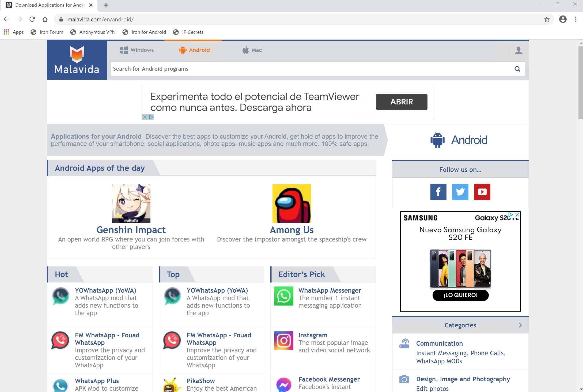Viewport: 583px width, 392px height.
Task: Click the AdChoices icon on TeamViewer ad
Action: point(151,117)
